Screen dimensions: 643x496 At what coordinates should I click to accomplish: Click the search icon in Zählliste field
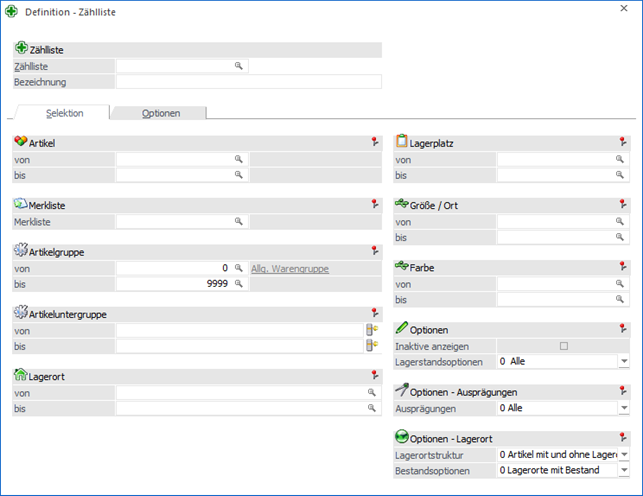pyautogui.click(x=239, y=66)
